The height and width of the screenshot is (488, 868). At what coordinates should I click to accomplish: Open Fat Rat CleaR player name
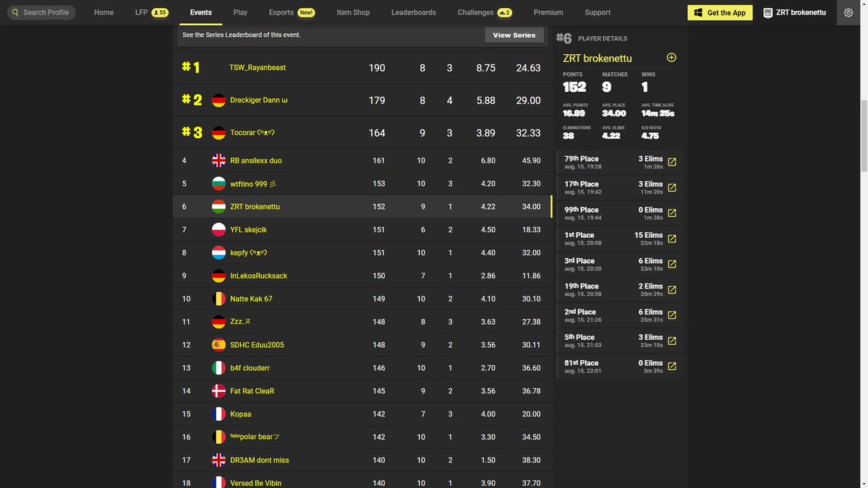coord(252,391)
